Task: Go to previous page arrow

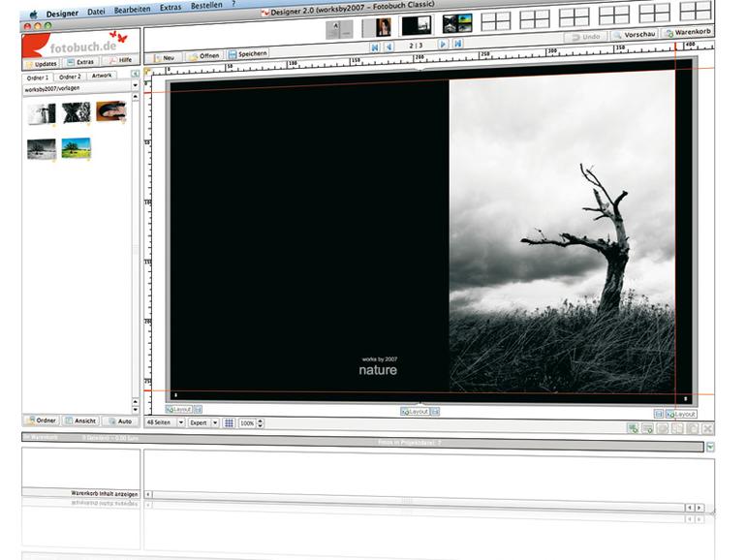Action: pos(389,47)
